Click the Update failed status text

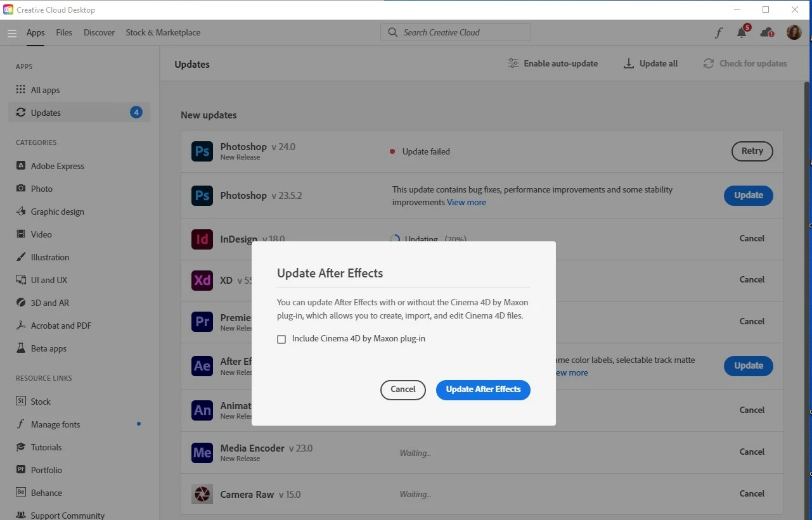click(426, 152)
